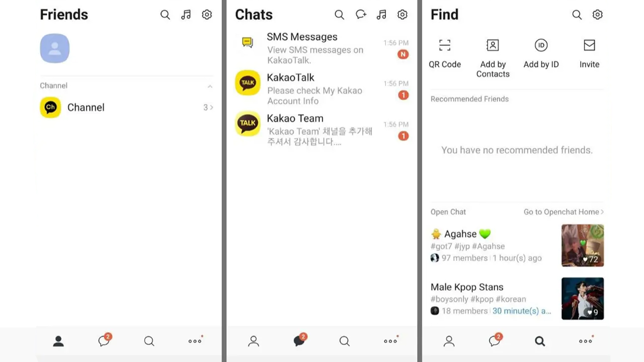Tap SMS Messages chat conversation
The image size is (644, 362).
(x=322, y=48)
